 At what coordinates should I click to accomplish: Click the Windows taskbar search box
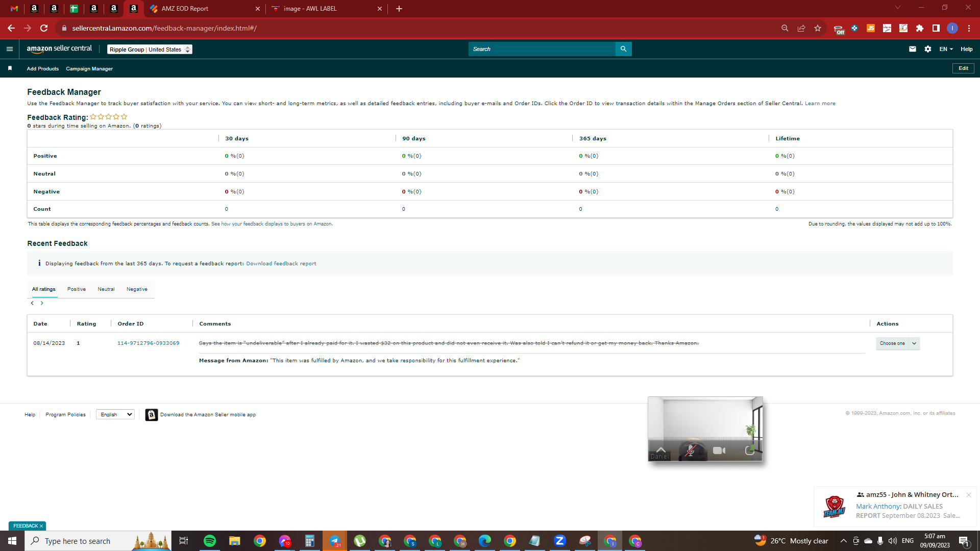pos(98,541)
